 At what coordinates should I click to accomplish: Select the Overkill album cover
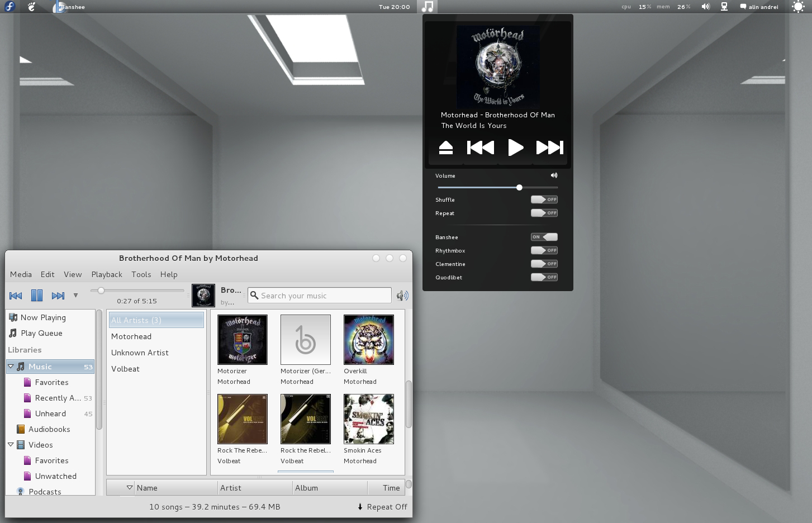point(369,340)
